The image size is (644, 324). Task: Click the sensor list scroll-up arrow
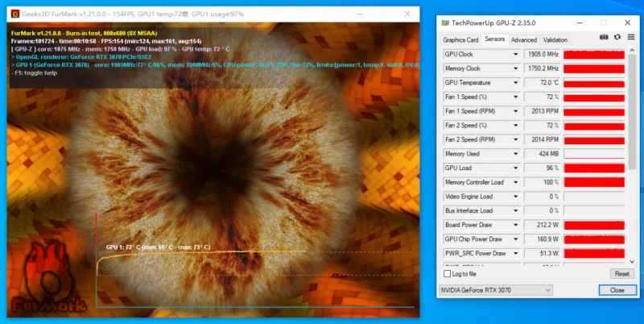point(633,50)
